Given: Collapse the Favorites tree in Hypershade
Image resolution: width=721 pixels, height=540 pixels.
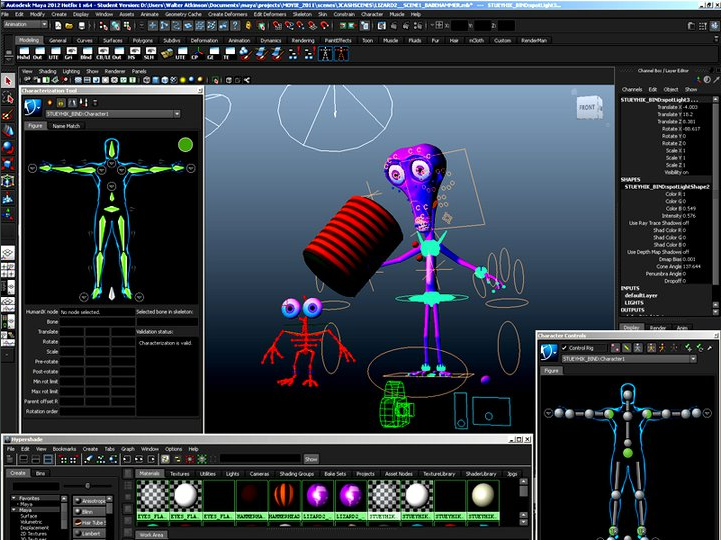Looking at the screenshot, I should 14,499.
